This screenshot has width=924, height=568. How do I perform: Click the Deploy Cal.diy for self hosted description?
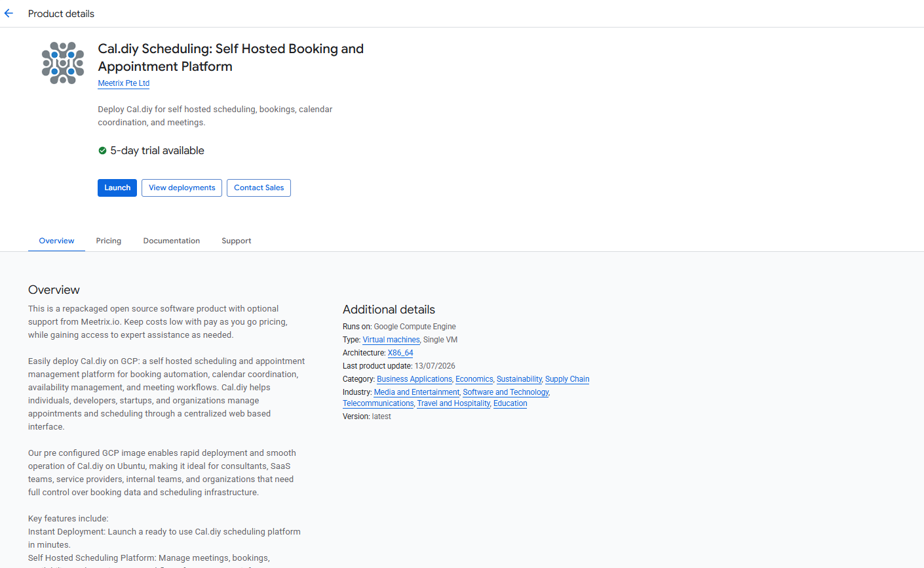(215, 116)
